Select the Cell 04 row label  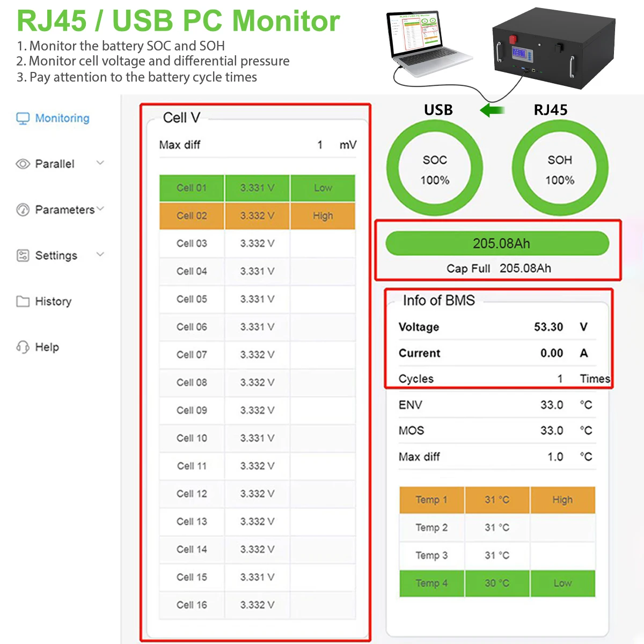click(x=192, y=272)
